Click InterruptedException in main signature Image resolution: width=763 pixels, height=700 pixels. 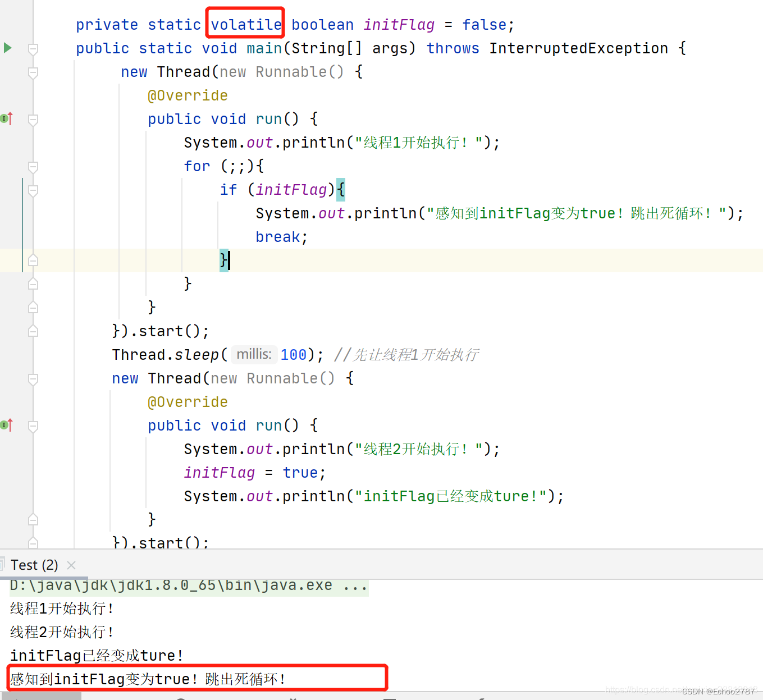click(578, 48)
